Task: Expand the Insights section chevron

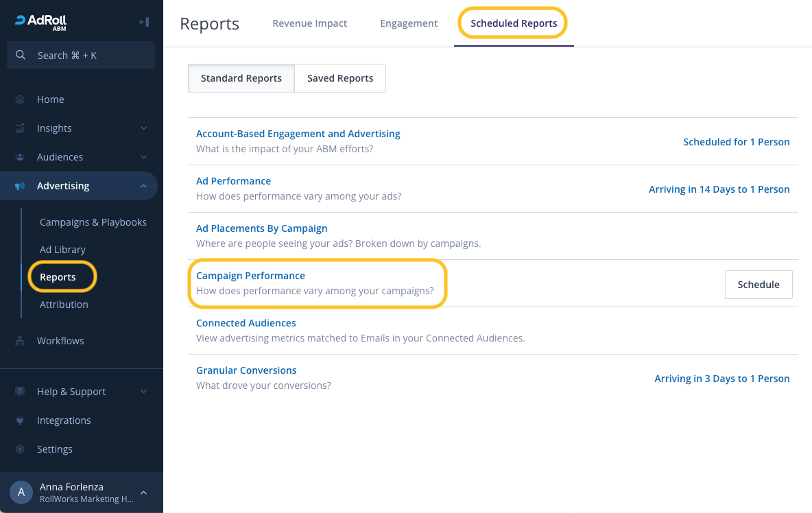Action: [143, 128]
